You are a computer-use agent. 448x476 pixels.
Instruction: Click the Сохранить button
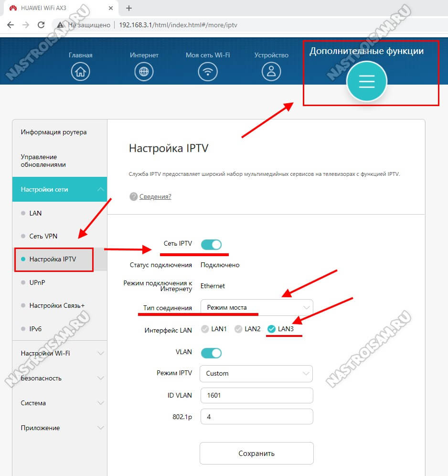256,453
